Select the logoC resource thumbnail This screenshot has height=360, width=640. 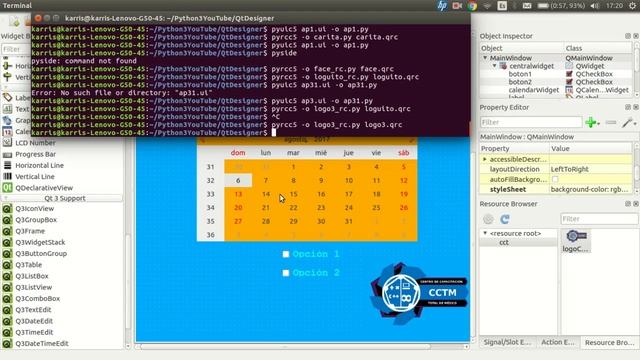[x=576, y=241]
